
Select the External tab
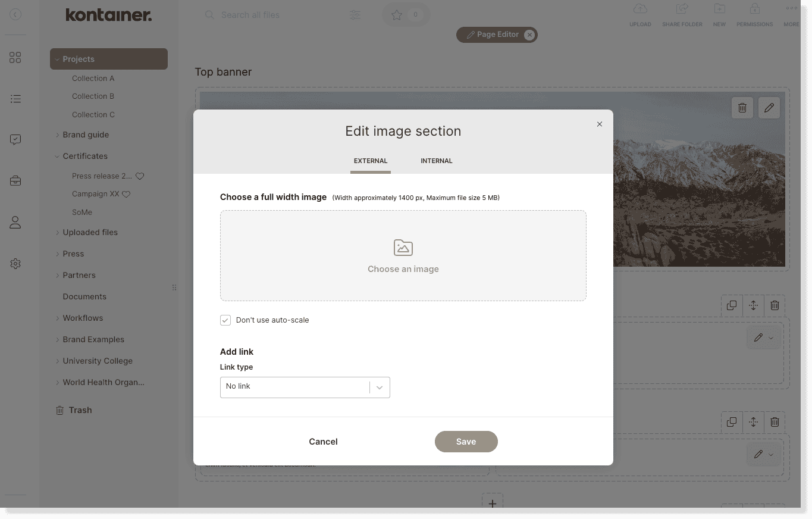click(370, 161)
